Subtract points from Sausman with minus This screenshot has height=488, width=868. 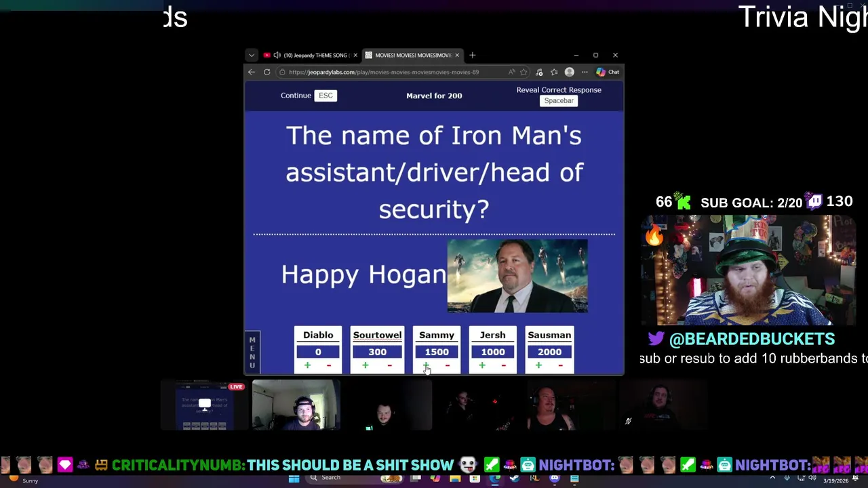pyautogui.click(x=560, y=365)
